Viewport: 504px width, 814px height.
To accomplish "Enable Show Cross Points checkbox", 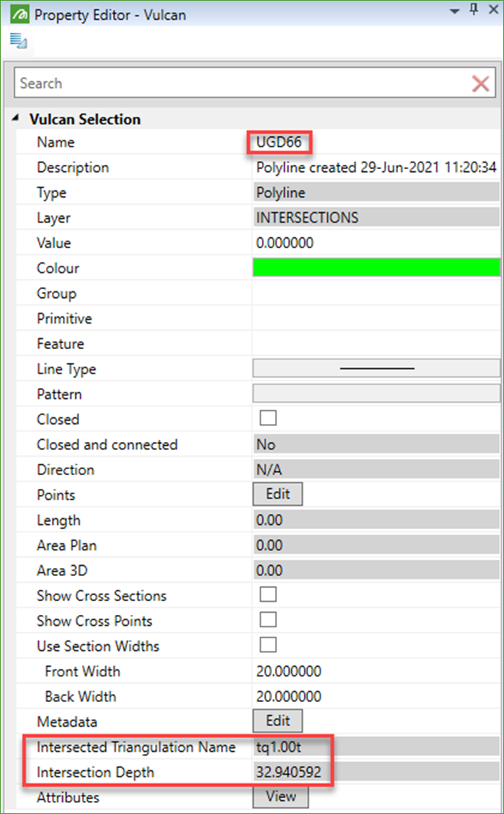I will click(268, 620).
